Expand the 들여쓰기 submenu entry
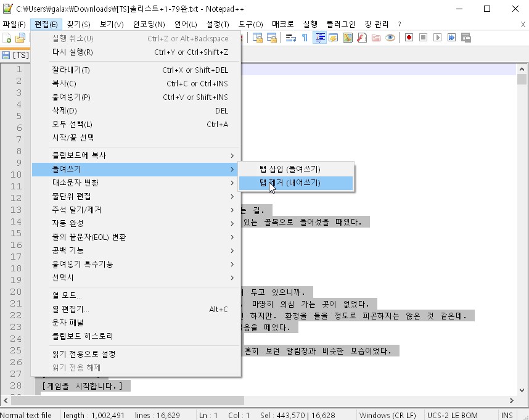The width and height of the screenshot is (529, 420). (x=136, y=169)
